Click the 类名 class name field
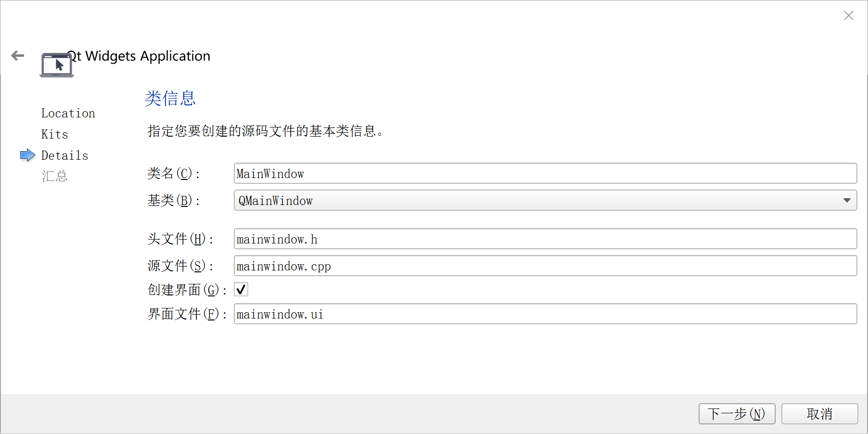The height and width of the screenshot is (434, 868). coord(544,173)
